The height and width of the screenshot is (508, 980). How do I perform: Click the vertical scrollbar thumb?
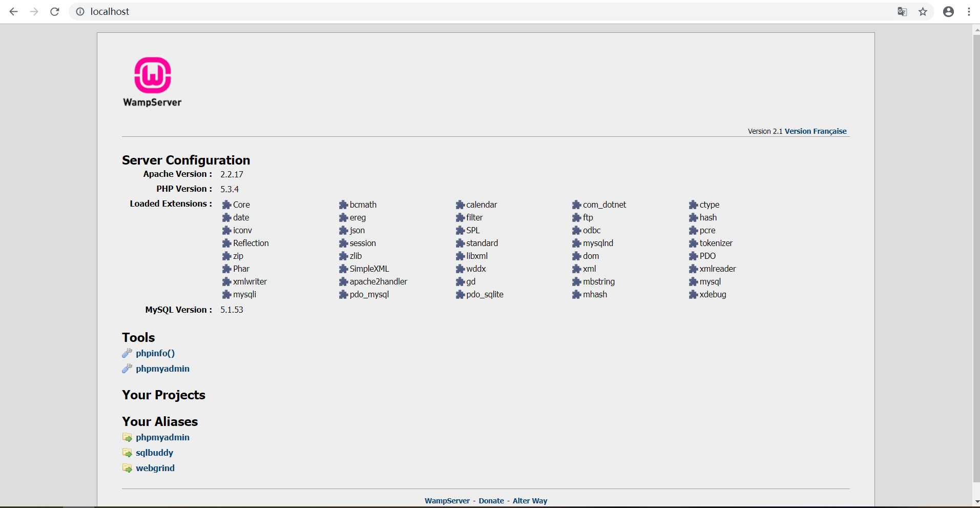976,259
